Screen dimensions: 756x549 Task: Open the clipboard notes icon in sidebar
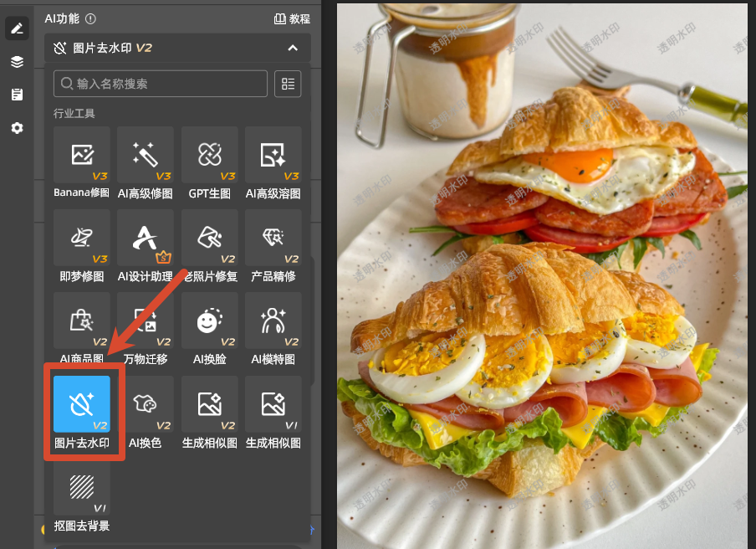tap(17, 95)
